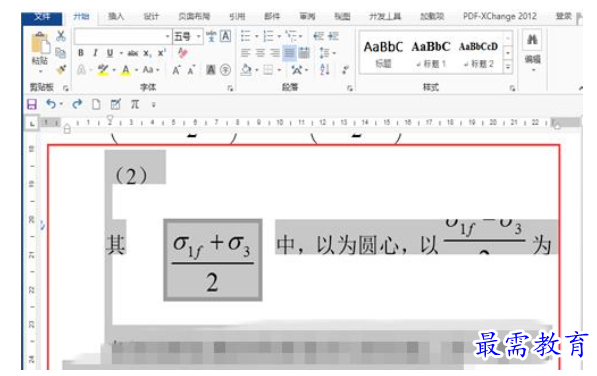Switch to the 插入 (Insert) tab

tap(116, 16)
